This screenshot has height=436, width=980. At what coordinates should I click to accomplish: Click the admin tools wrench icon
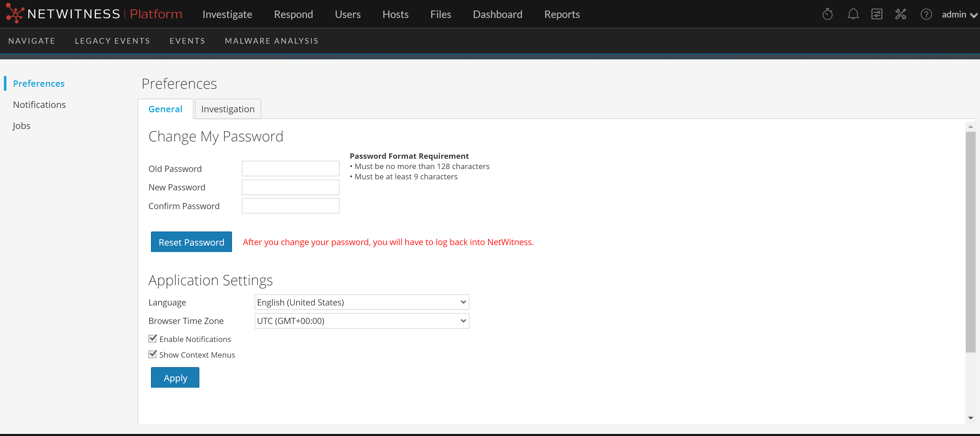pos(901,14)
